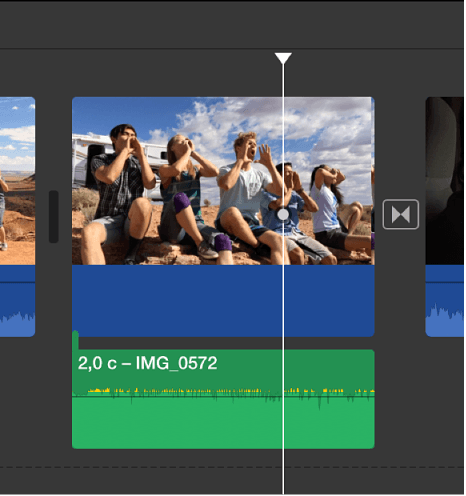466x496 pixels.
Task: Click the right clip's blue audio waveform
Action: point(446,321)
